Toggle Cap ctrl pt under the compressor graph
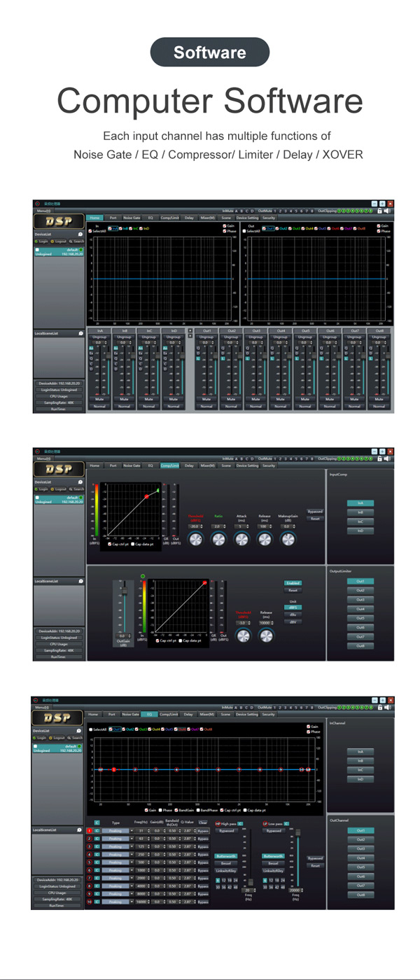The image size is (420, 980). [x=109, y=544]
